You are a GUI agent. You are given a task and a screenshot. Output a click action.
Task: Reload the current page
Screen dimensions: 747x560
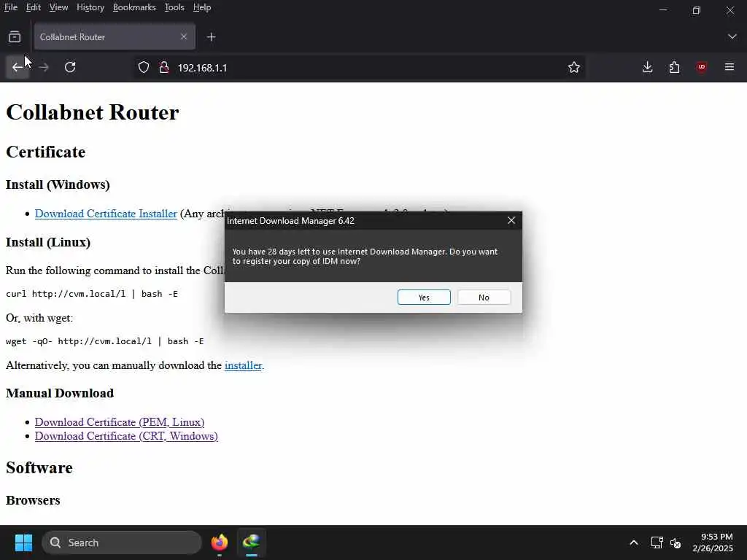pyautogui.click(x=70, y=67)
